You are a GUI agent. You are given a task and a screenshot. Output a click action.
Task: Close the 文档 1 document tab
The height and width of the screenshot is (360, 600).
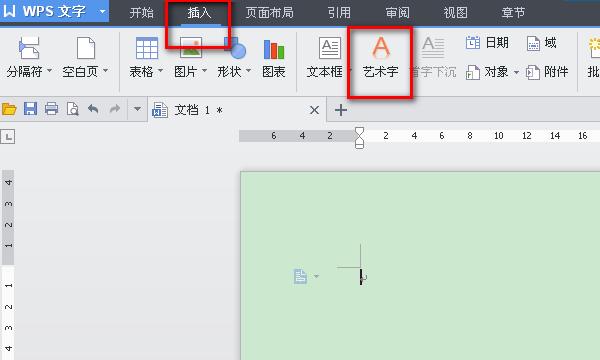314,111
